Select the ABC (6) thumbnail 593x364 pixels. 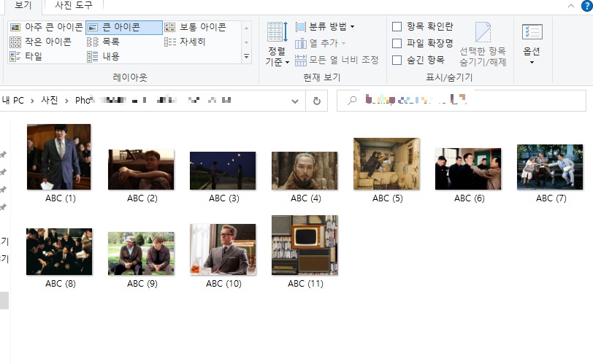(x=468, y=169)
